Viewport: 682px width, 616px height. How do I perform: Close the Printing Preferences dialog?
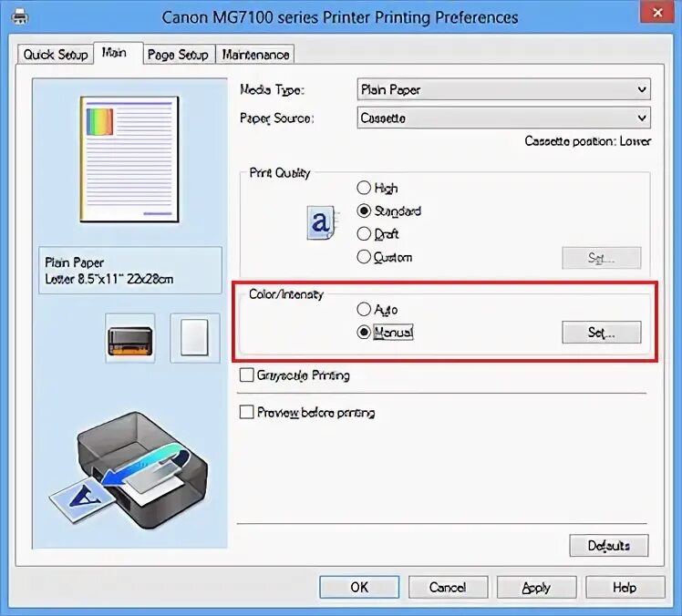[657, 12]
